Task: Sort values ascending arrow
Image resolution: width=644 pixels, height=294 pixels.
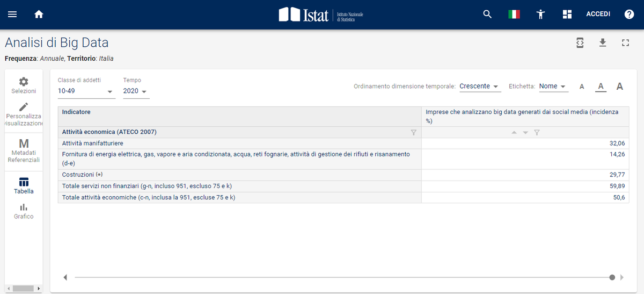Action: point(514,132)
